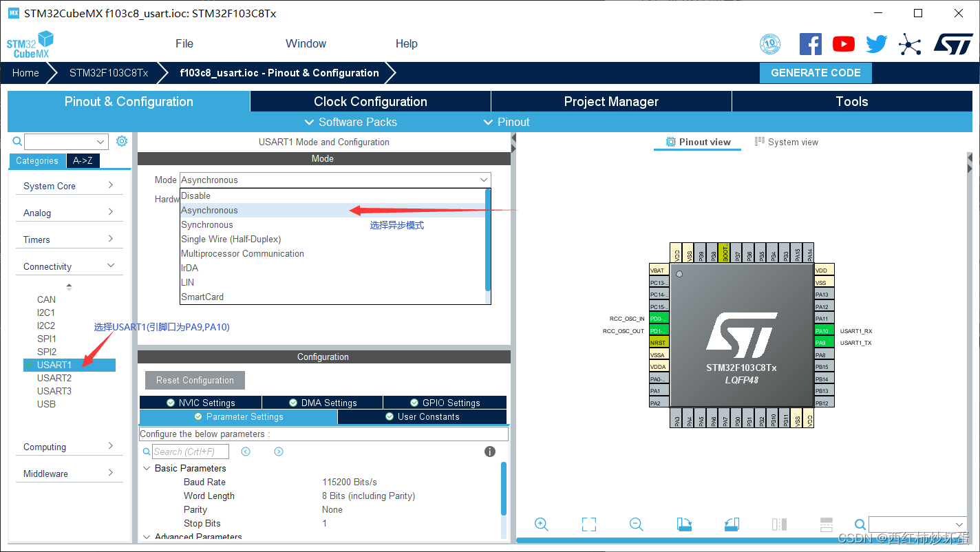Open the Window menu
This screenshot has width=980, height=552.
click(306, 43)
